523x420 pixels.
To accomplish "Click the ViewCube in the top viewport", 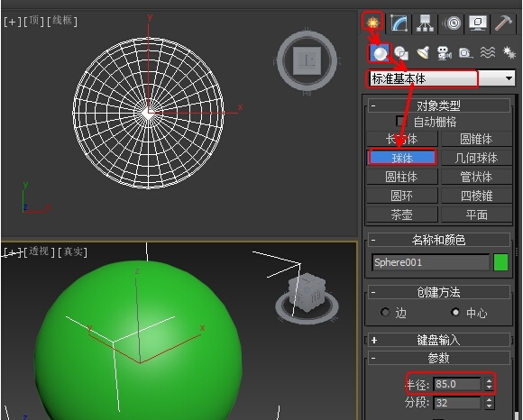I will pyautogui.click(x=307, y=60).
